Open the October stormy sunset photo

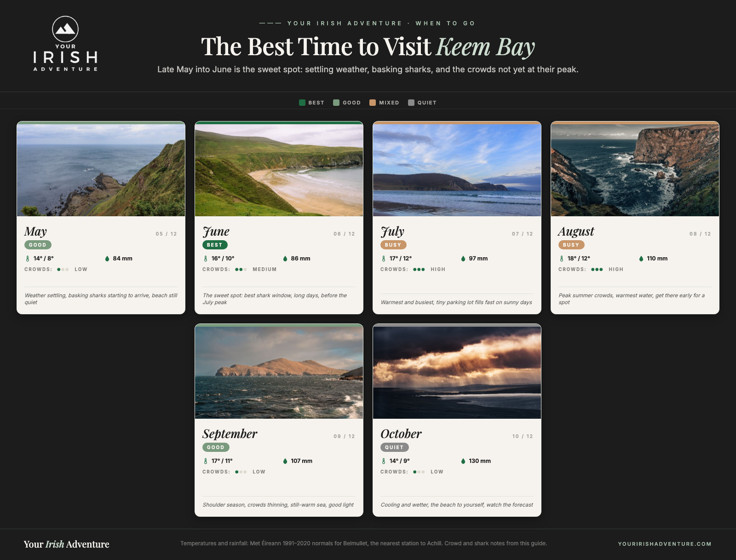pos(457,372)
